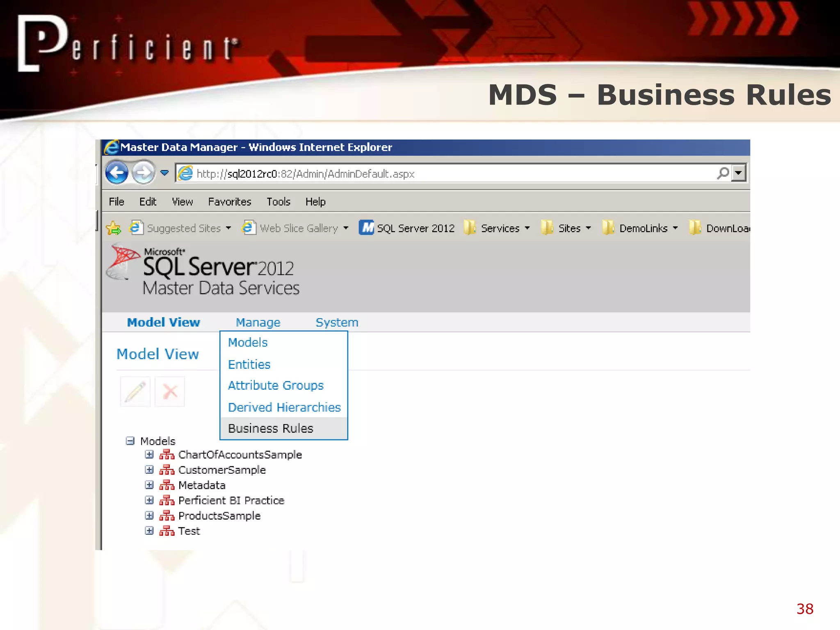Click the browser Forward arrow button

[143, 173]
